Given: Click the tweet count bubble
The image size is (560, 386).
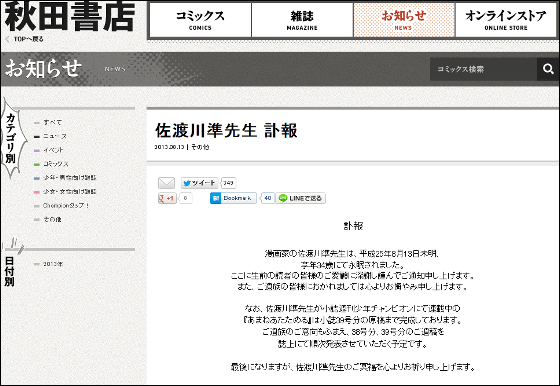Looking at the screenshot, I should point(229,183).
